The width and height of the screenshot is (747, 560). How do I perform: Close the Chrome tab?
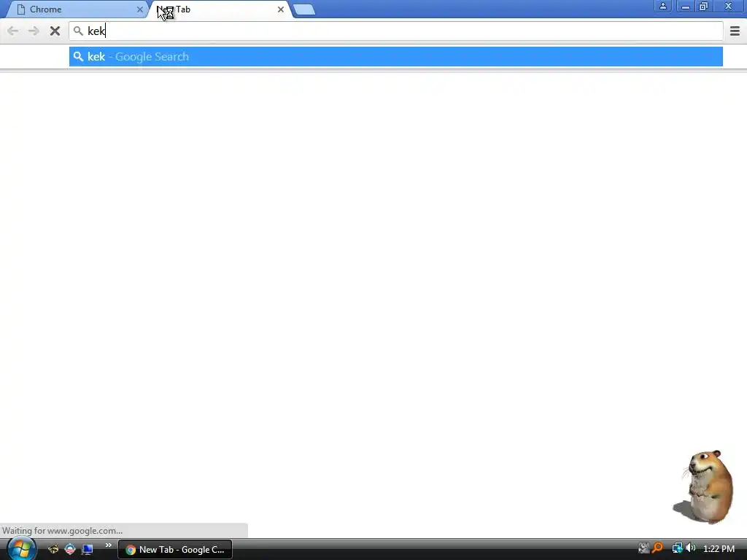[x=140, y=9]
